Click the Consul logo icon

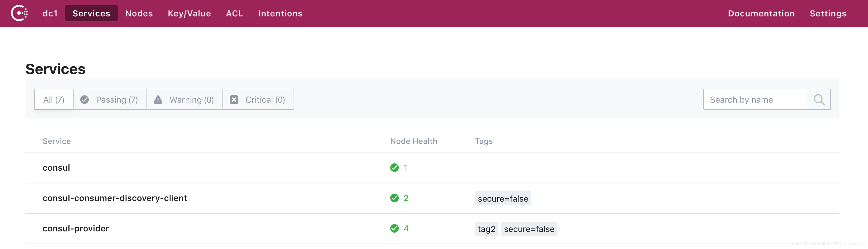point(19,13)
